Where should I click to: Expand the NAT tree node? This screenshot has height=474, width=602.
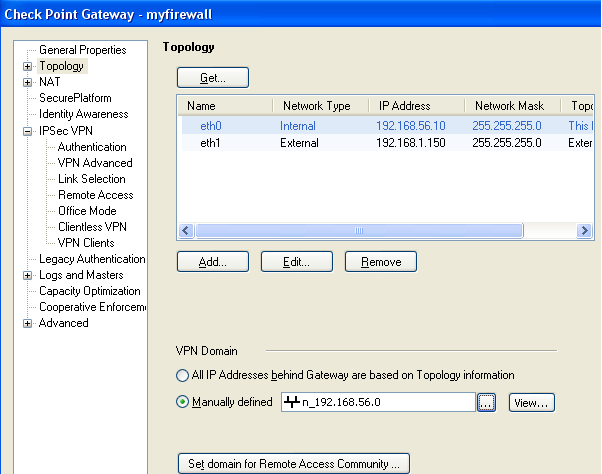27,82
